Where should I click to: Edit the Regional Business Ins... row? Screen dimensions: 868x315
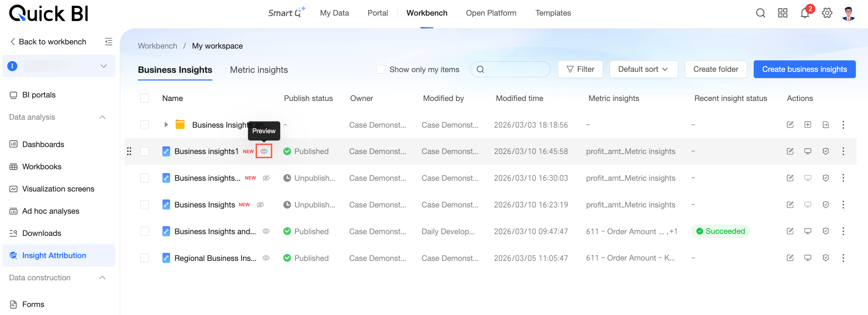point(790,258)
